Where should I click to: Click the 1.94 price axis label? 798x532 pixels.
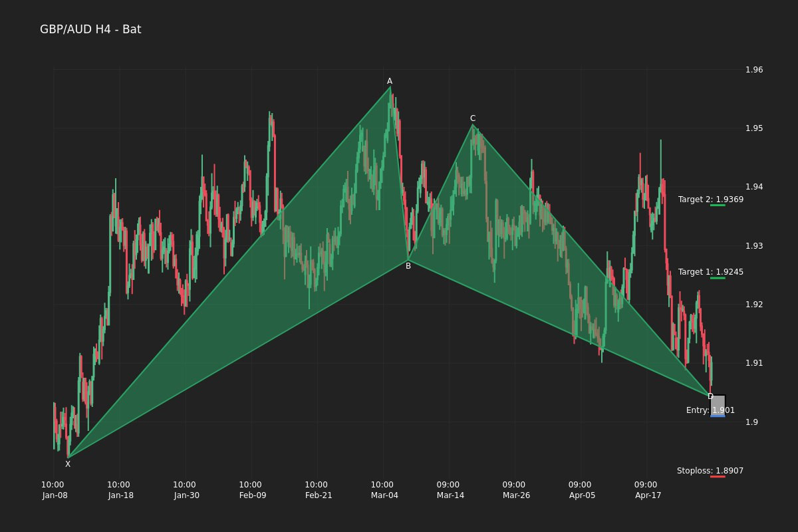[754, 187]
